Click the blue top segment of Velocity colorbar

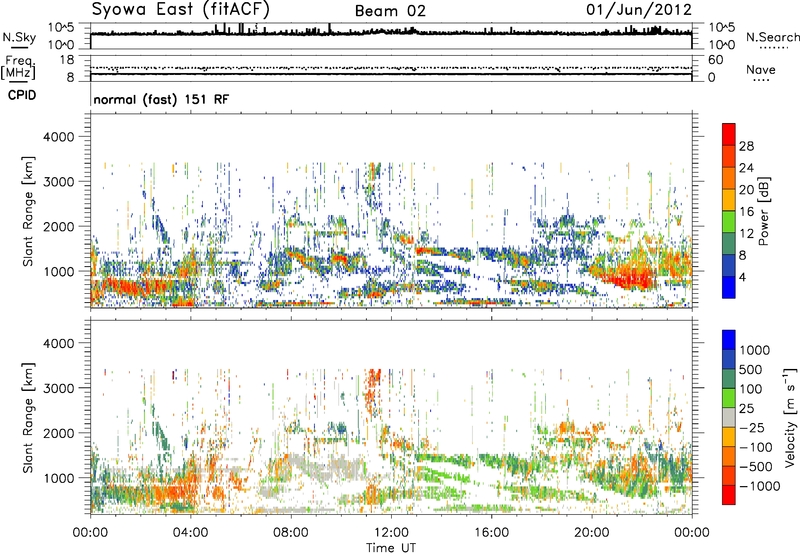click(x=729, y=340)
